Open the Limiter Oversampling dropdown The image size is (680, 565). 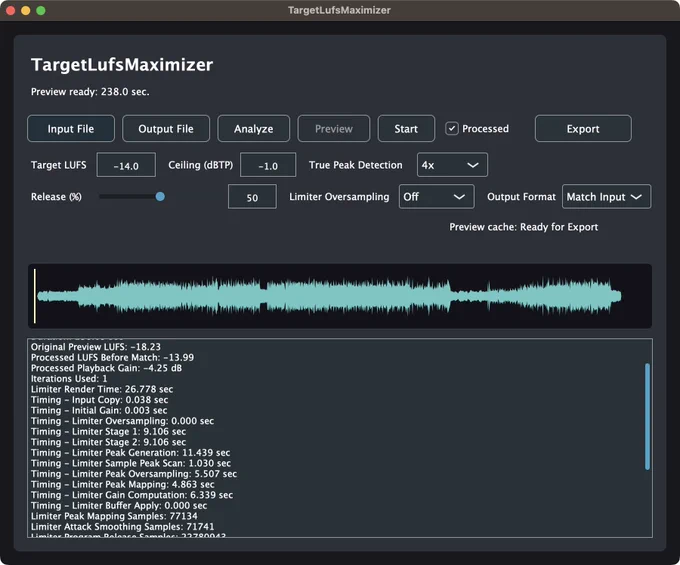coord(436,196)
